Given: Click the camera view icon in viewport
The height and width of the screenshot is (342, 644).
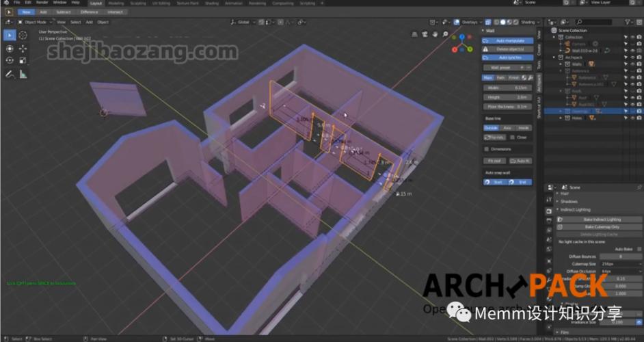Looking at the screenshot, I should coord(425,34).
